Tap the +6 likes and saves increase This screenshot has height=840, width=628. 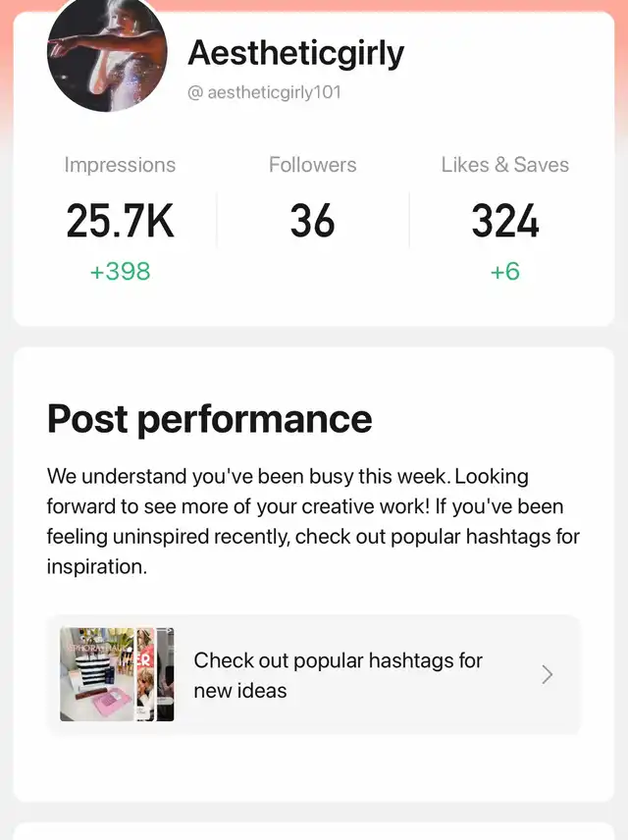(x=504, y=272)
